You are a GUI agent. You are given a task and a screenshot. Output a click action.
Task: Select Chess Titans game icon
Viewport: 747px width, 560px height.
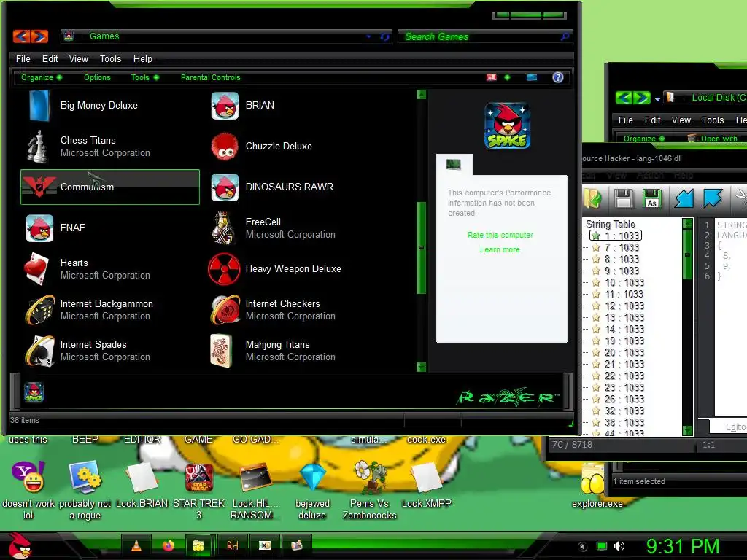tap(38, 146)
